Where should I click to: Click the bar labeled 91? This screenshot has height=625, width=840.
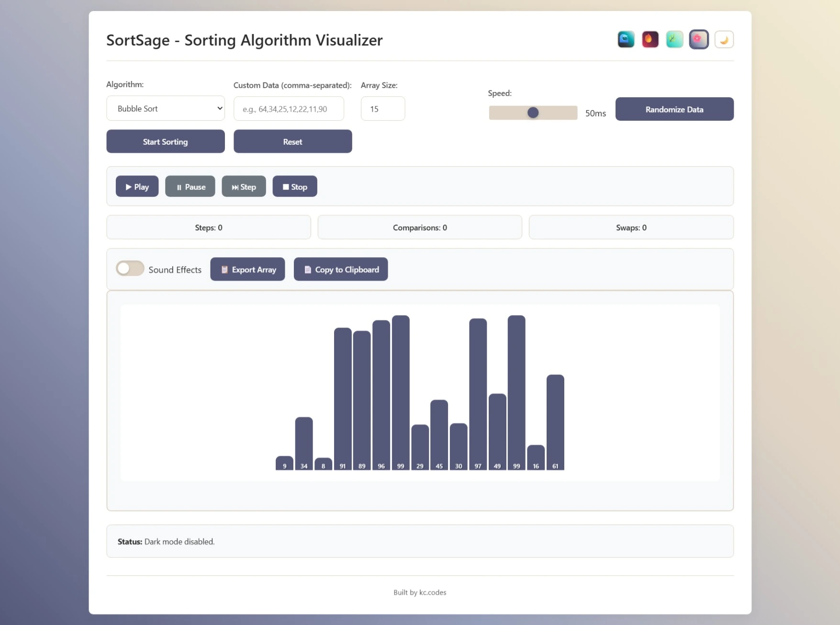pos(343,399)
